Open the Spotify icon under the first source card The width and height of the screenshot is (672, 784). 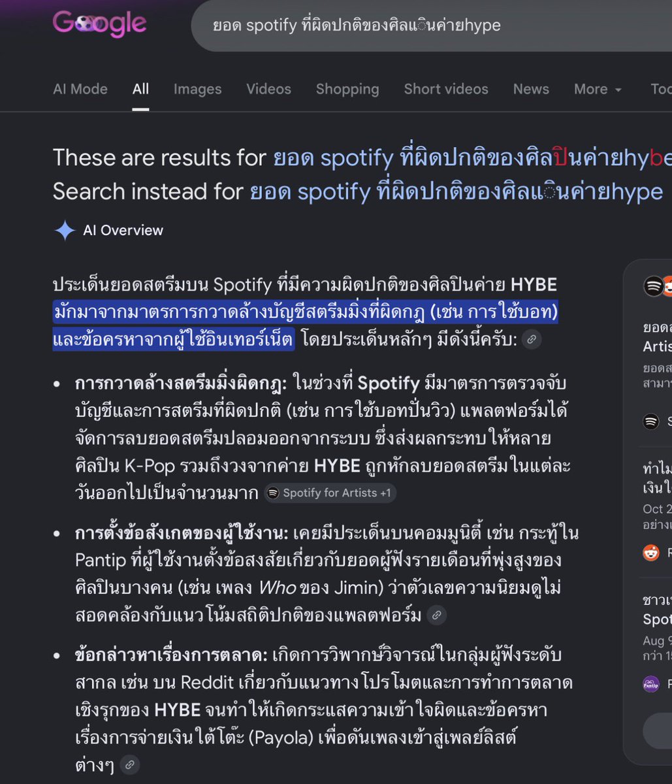coord(651,421)
